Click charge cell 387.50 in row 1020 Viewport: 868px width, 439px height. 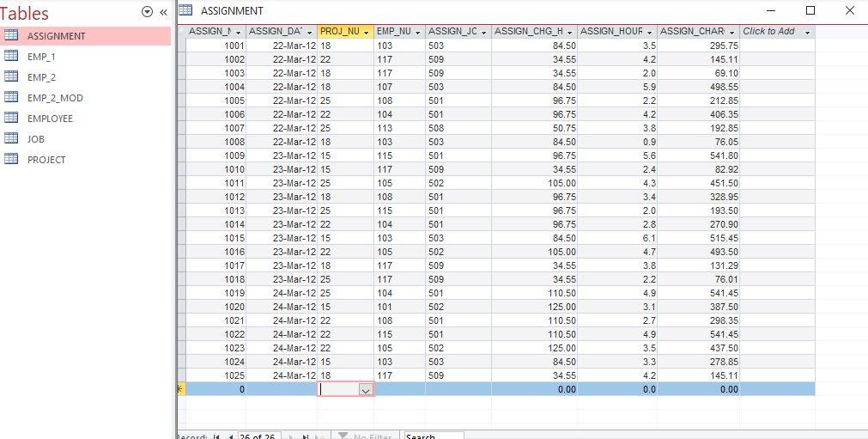tap(699, 307)
